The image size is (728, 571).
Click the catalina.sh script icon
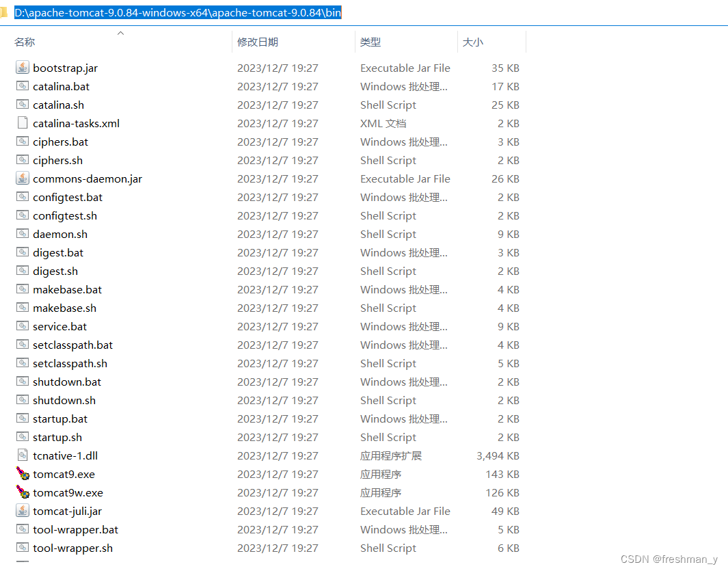coord(23,105)
